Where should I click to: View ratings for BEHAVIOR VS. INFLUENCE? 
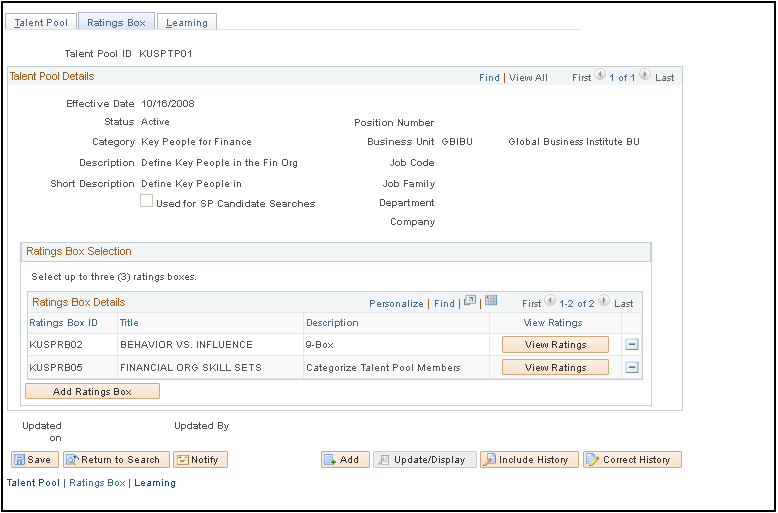pyautogui.click(x=555, y=345)
